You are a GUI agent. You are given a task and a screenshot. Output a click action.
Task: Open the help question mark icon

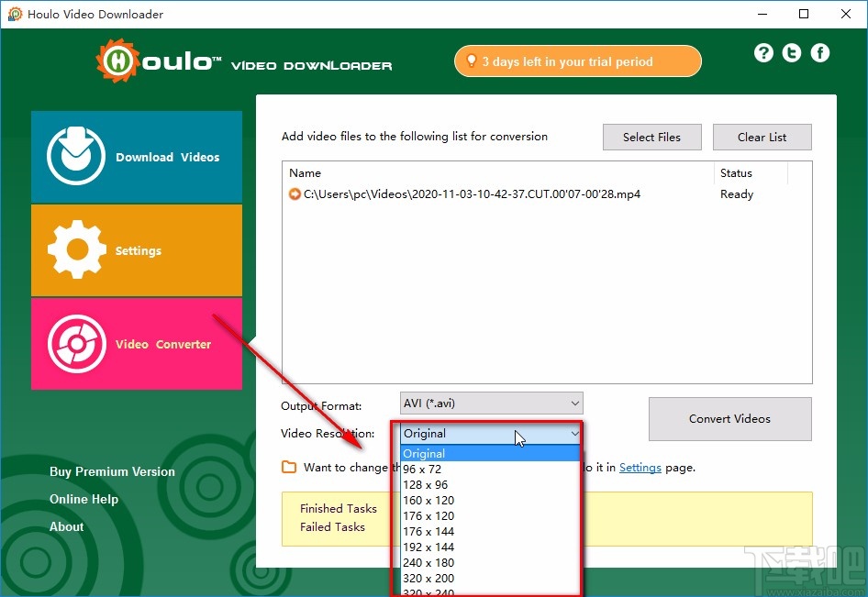click(763, 52)
